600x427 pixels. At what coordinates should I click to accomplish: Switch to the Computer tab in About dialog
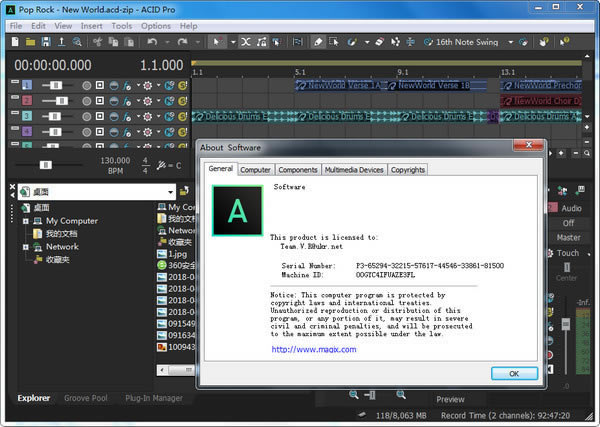click(x=255, y=170)
